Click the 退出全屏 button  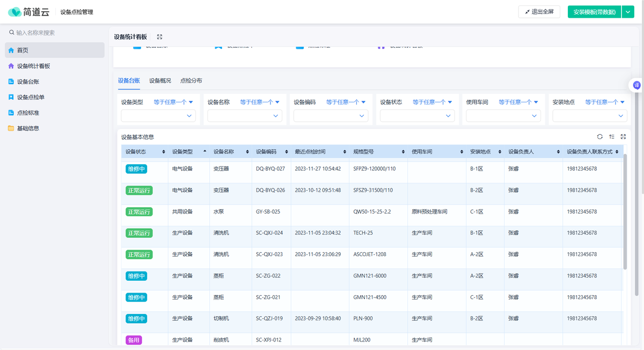click(539, 12)
